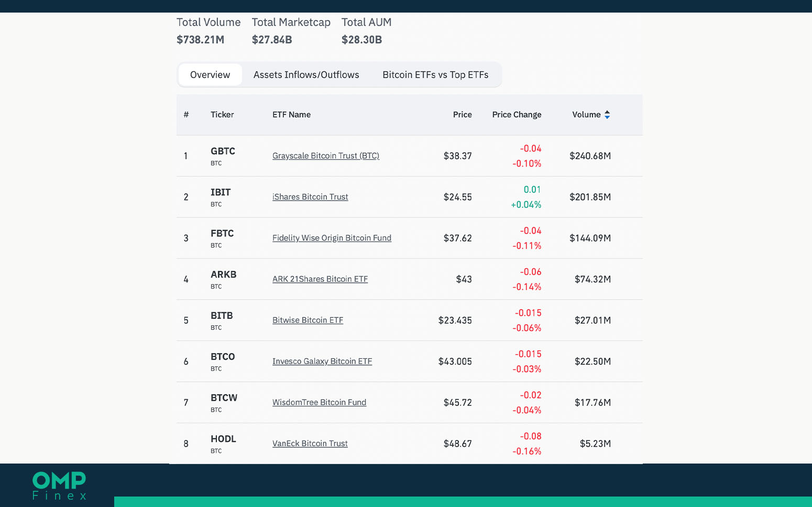Select the ARKB ticker
Viewport: 812px width, 507px height.
(224, 274)
